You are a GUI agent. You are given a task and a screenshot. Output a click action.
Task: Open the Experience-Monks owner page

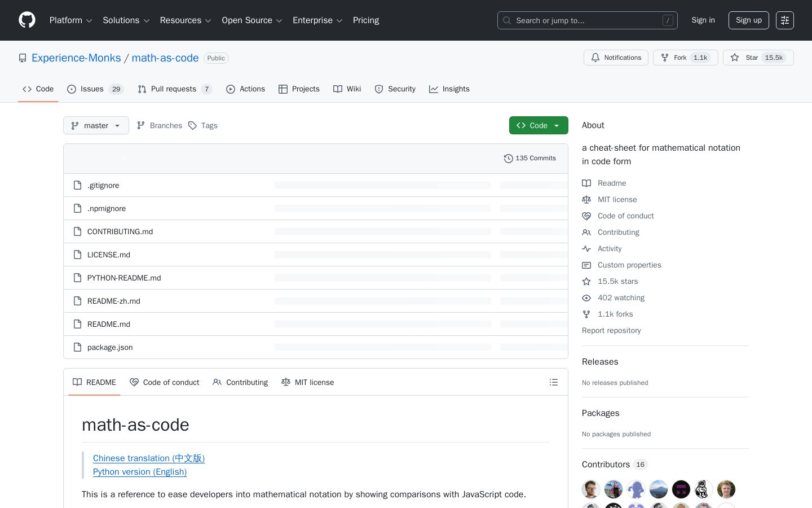(x=76, y=58)
